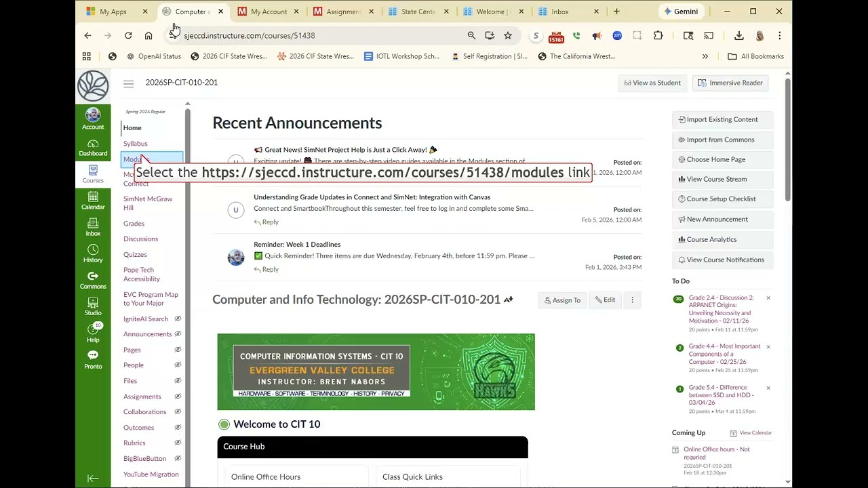Open Discussions in course navigation
868x488 pixels.
[x=140, y=239]
